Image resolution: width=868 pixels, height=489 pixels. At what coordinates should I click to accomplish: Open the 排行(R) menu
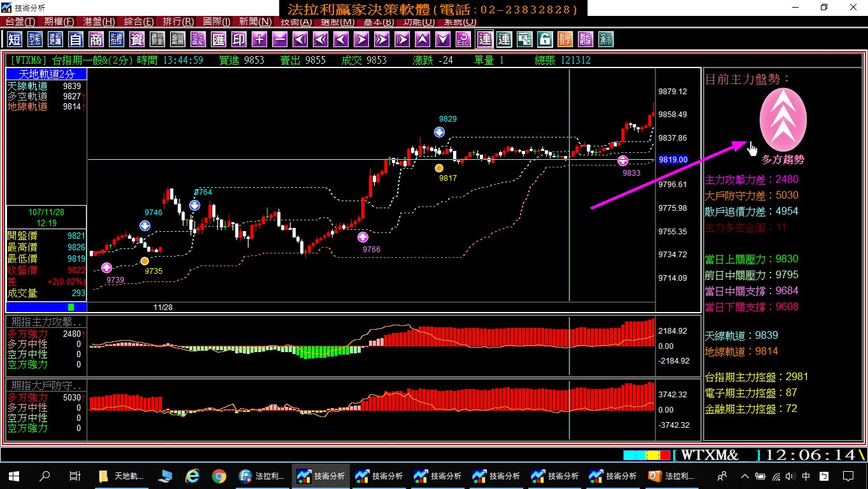click(178, 22)
